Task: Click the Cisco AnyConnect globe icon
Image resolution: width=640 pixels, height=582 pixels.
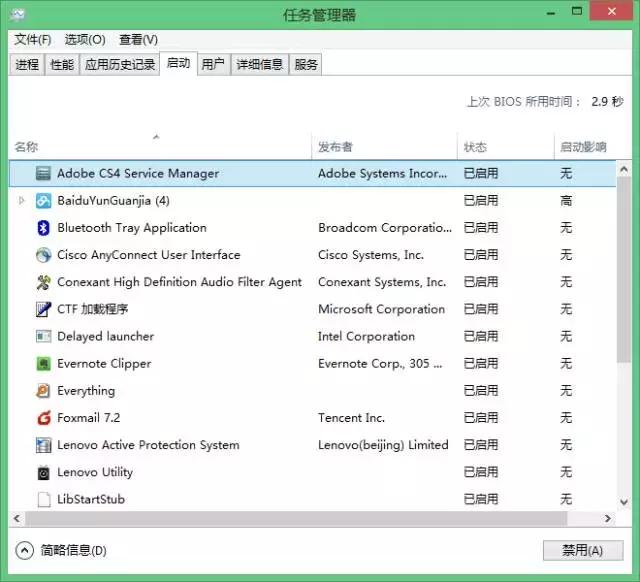Action: coord(43,255)
